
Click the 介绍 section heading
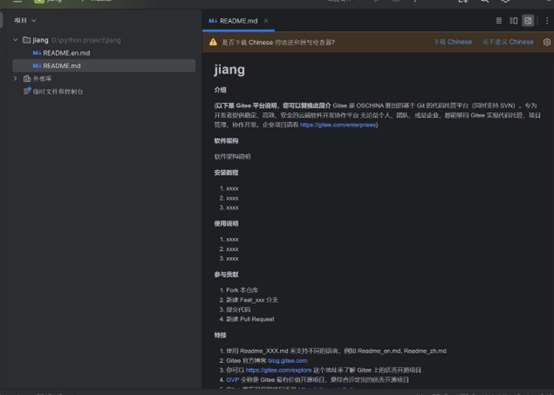tap(220, 90)
